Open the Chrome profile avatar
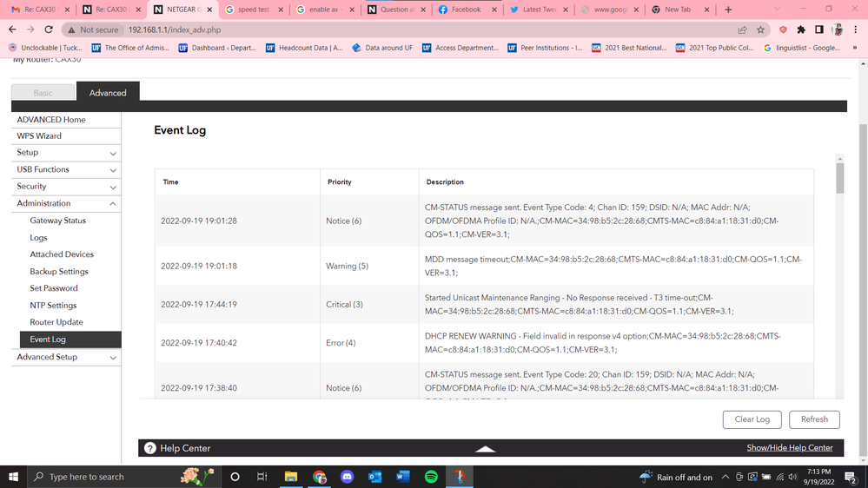This screenshot has width=868, height=488. [x=838, y=30]
